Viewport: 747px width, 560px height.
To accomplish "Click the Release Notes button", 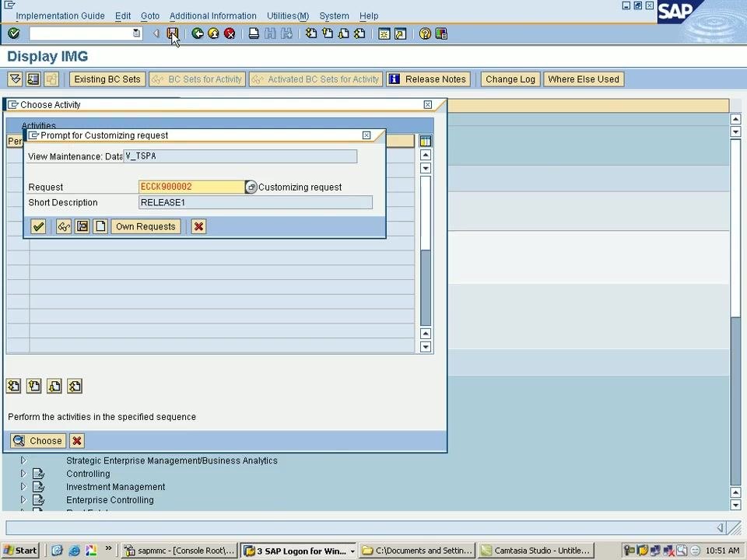I will click(428, 79).
